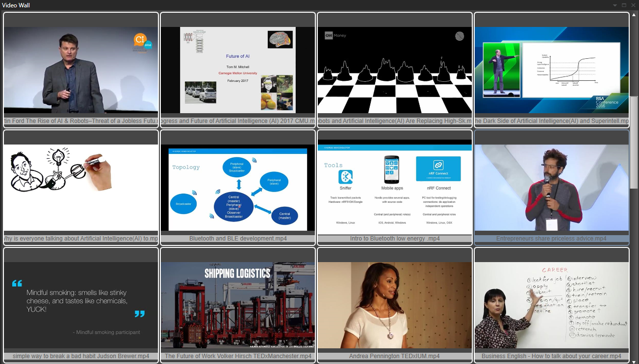Maximize the Video Wall panel

[624, 5]
